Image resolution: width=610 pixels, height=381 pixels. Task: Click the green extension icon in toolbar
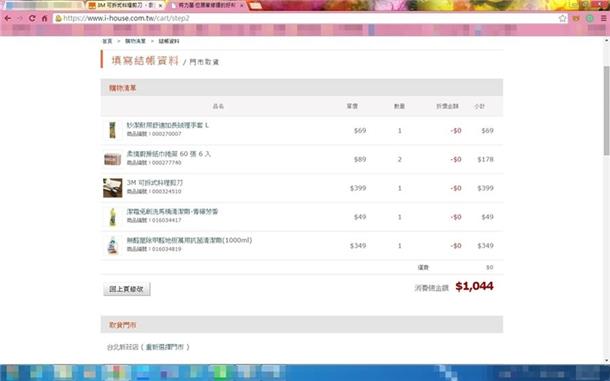[x=590, y=18]
